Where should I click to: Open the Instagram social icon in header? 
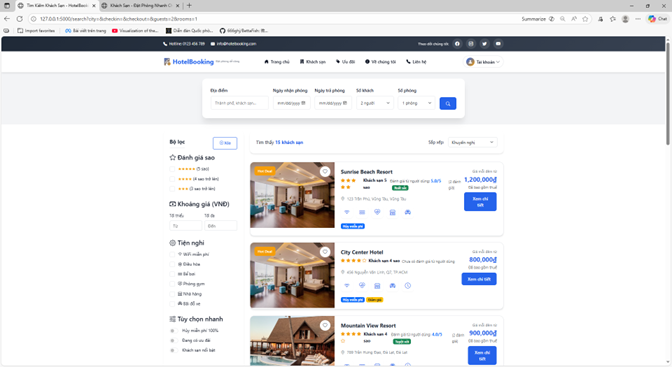pyautogui.click(x=471, y=44)
